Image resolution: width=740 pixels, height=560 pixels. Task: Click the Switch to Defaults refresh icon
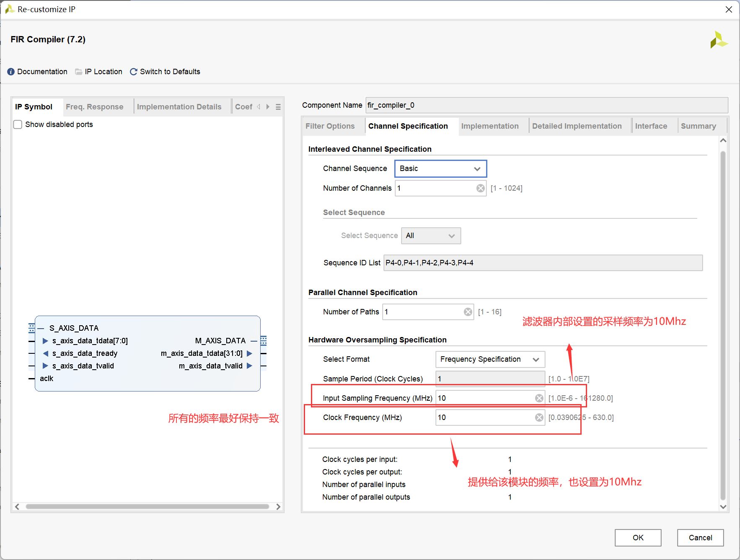(134, 72)
